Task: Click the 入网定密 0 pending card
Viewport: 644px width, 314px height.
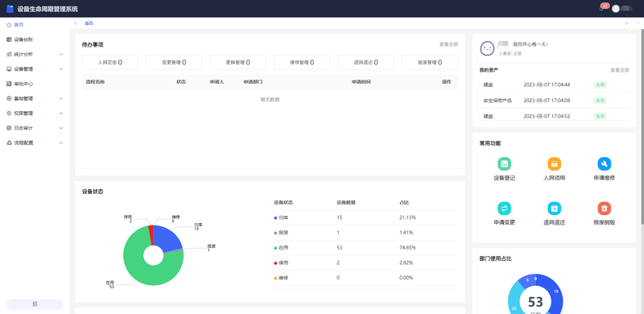Action: pyautogui.click(x=110, y=63)
